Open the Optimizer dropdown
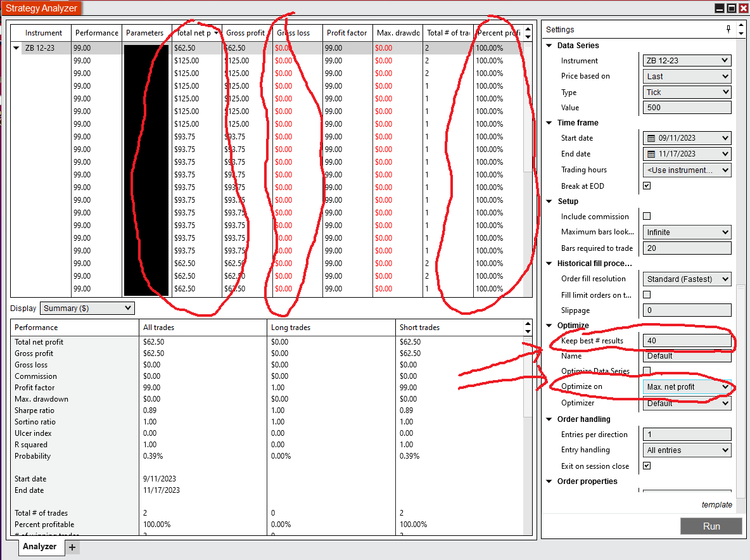Screen dimensions: 750x560 point(687,403)
